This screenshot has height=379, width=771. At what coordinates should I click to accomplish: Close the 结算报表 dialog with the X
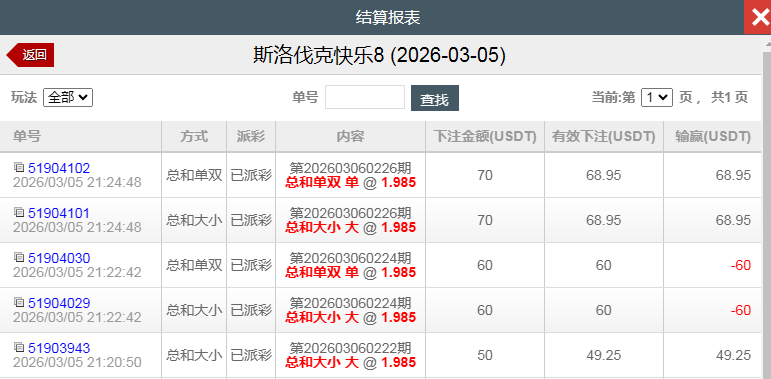(758, 17)
